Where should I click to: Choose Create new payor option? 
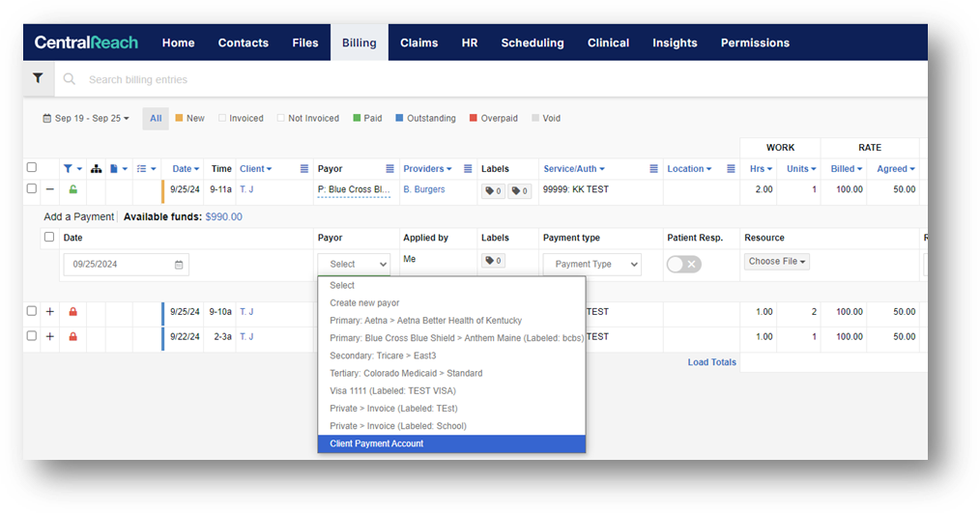tap(451, 303)
